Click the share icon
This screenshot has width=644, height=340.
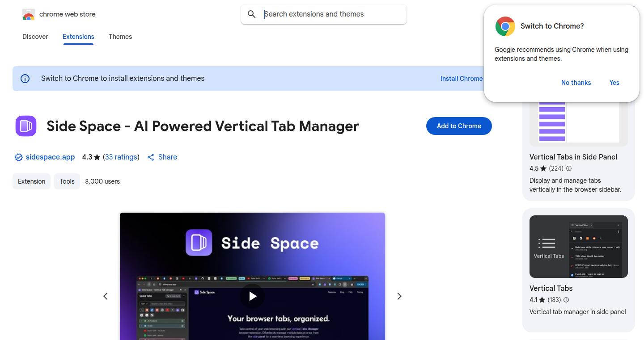coord(151,157)
